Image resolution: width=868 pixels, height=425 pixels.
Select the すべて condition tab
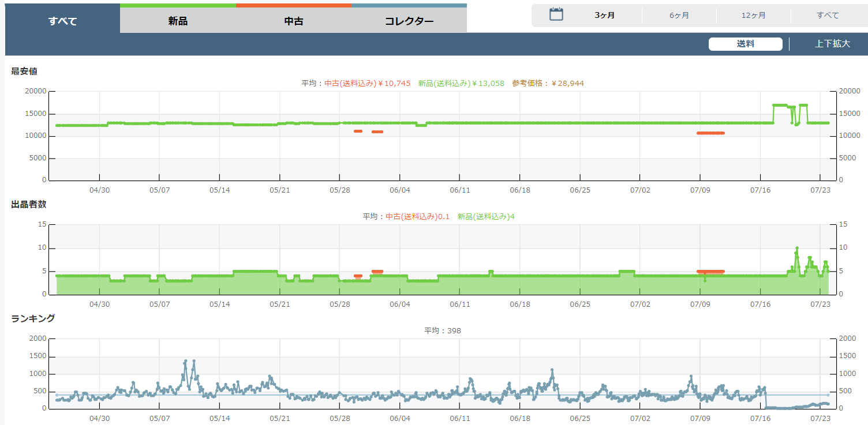click(62, 21)
